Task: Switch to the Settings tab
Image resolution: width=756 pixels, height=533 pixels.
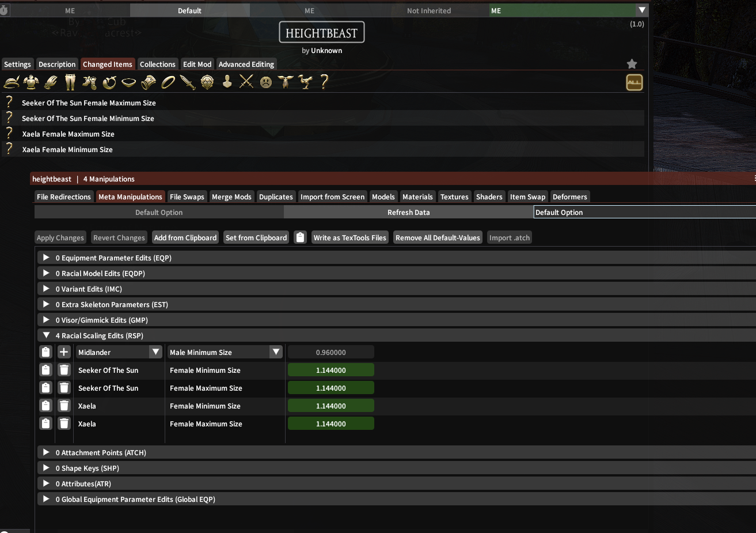Action: [17, 64]
